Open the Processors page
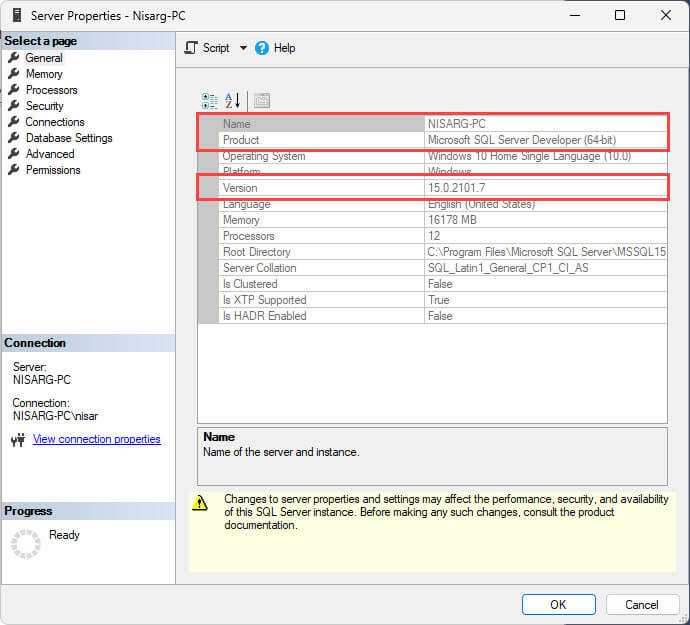Screen dimensions: 690x625 coord(51,90)
